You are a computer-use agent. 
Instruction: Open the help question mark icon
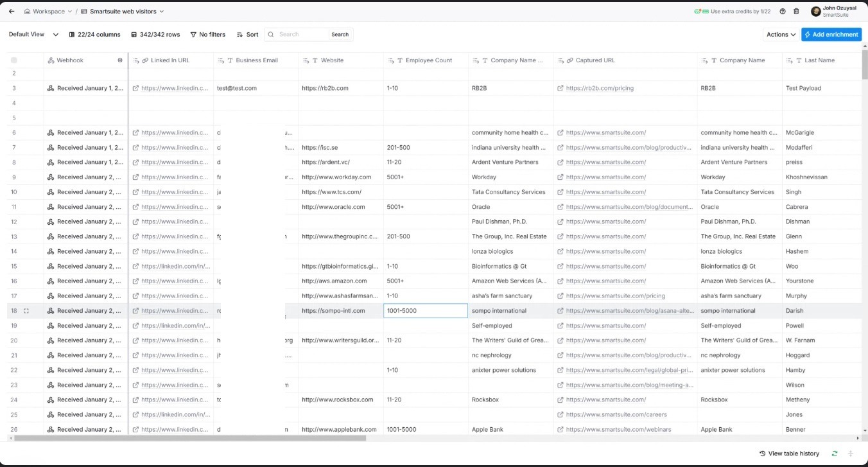coord(783,12)
